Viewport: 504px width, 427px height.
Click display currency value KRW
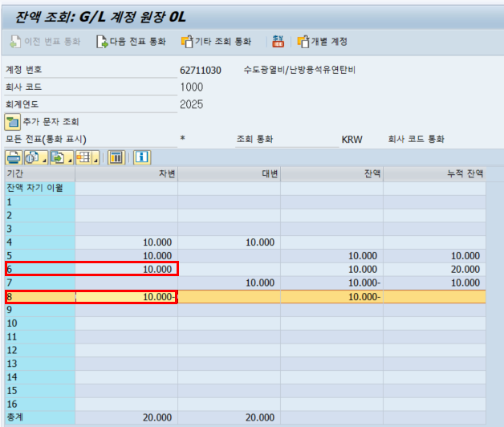[x=352, y=139]
